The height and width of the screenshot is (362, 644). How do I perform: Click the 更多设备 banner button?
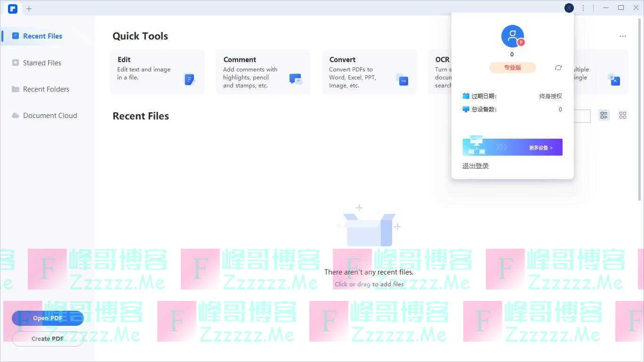(x=512, y=147)
